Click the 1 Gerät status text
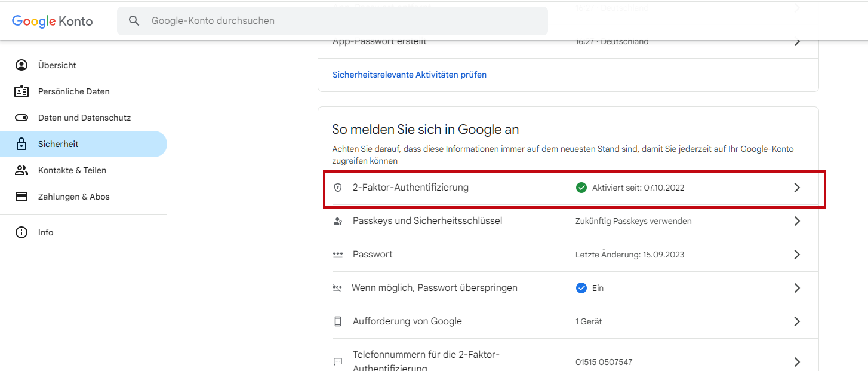This screenshot has width=868, height=371. 589,321
